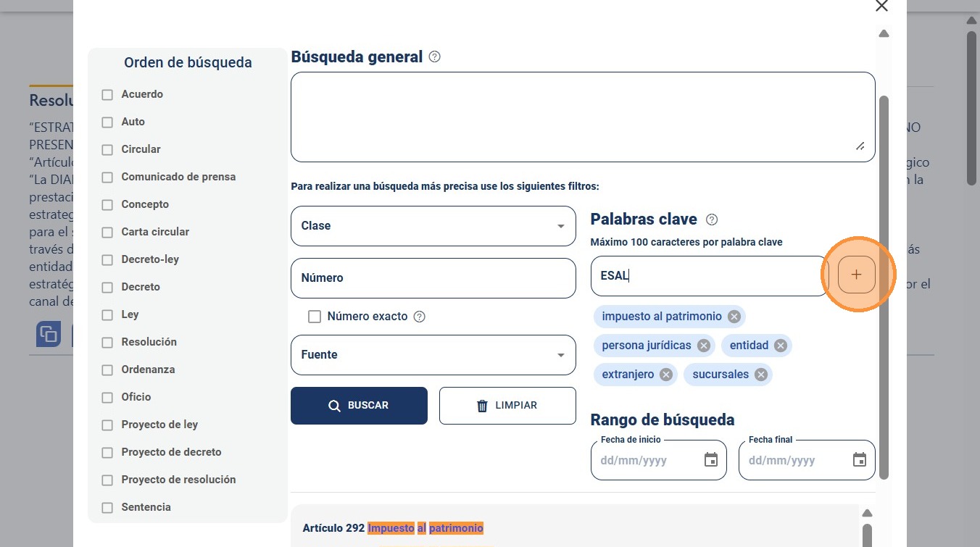Image resolution: width=980 pixels, height=547 pixels.
Task: Add keyword with the plus button
Action: pyautogui.click(x=856, y=275)
